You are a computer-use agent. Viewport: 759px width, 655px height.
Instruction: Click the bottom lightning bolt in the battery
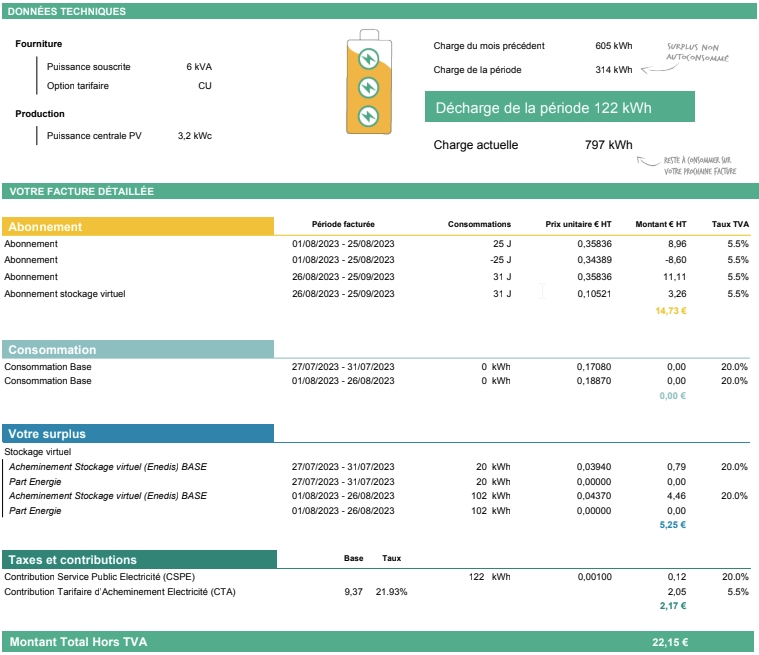(x=369, y=116)
